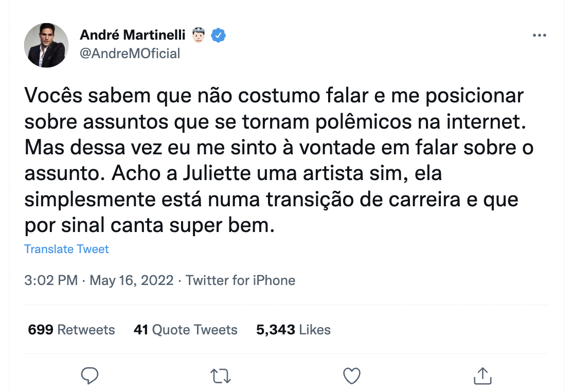
Task: View the 5,343 Likes list
Action: click(x=293, y=330)
